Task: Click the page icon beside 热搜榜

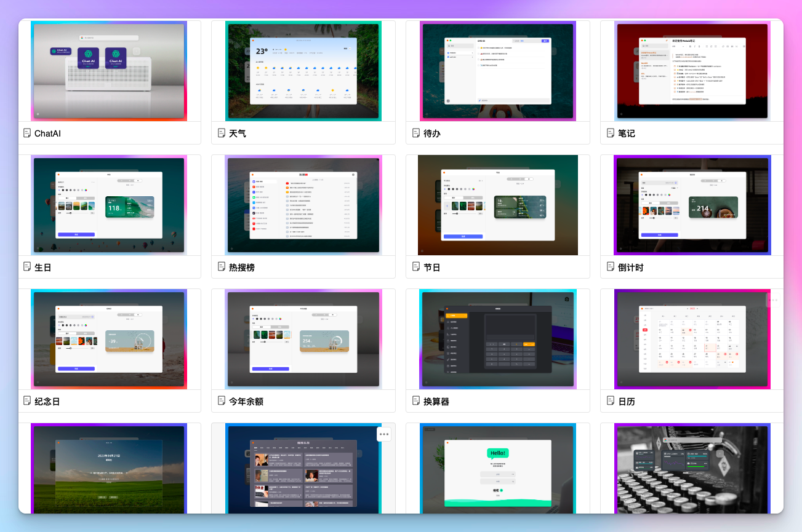Action: 222,267
